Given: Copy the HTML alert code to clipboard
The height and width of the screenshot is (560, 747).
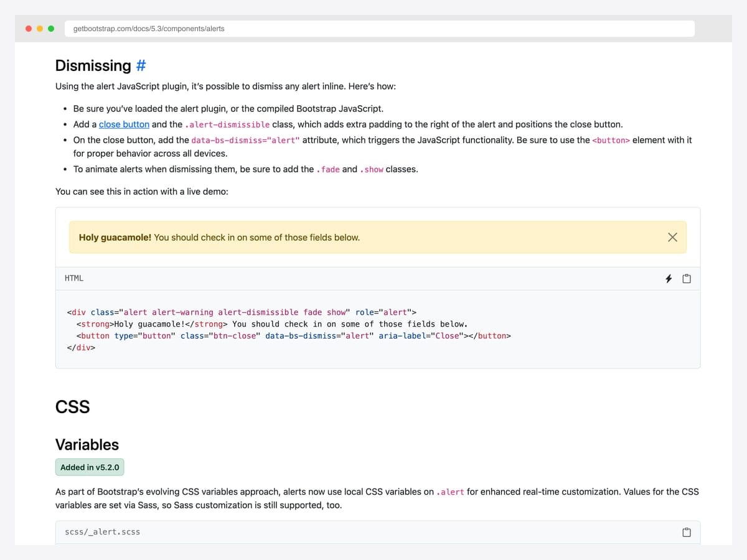Looking at the screenshot, I should point(687,279).
